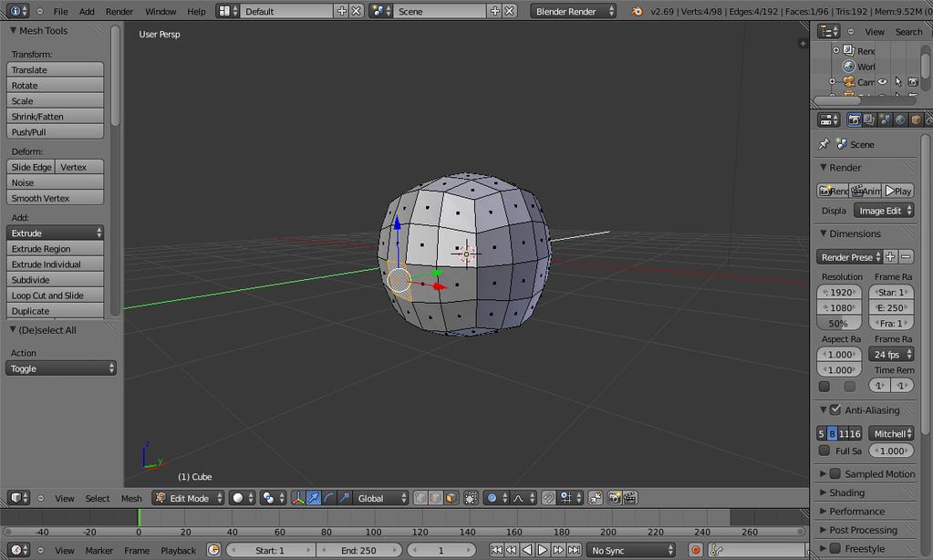Image resolution: width=933 pixels, height=560 pixels.
Task: Select 16 anti-aliasing samples
Action: tap(855, 433)
